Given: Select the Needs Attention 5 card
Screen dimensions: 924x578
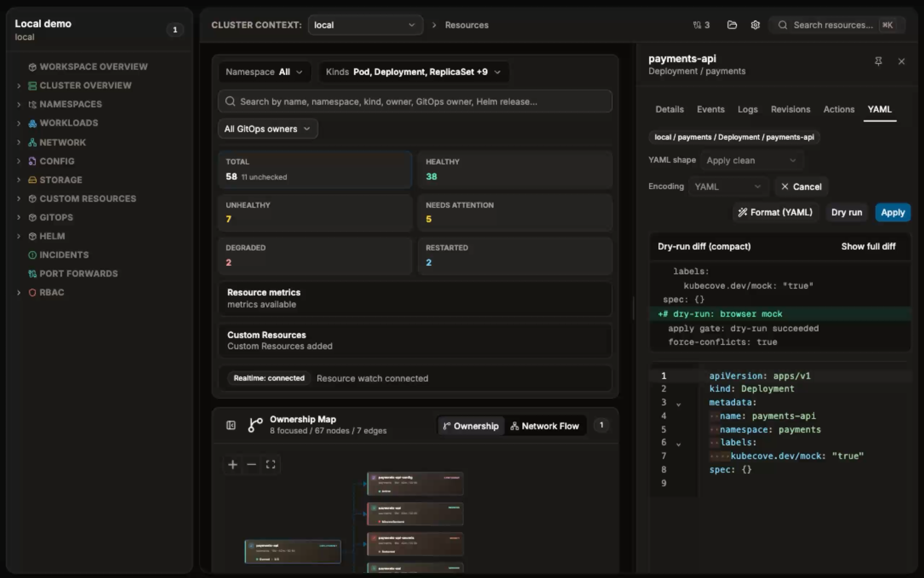Looking at the screenshot, I should (x=515, y=212).
